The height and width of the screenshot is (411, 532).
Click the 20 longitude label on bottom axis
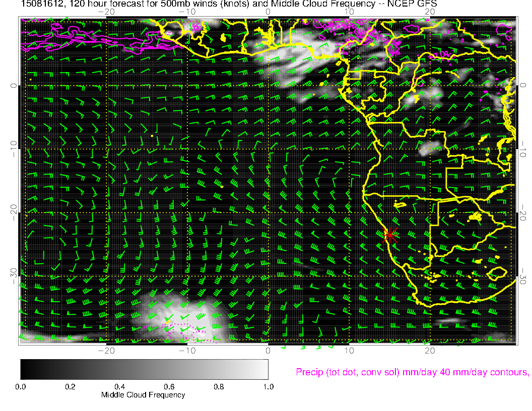pyautogui.click(x=430, y=351)
